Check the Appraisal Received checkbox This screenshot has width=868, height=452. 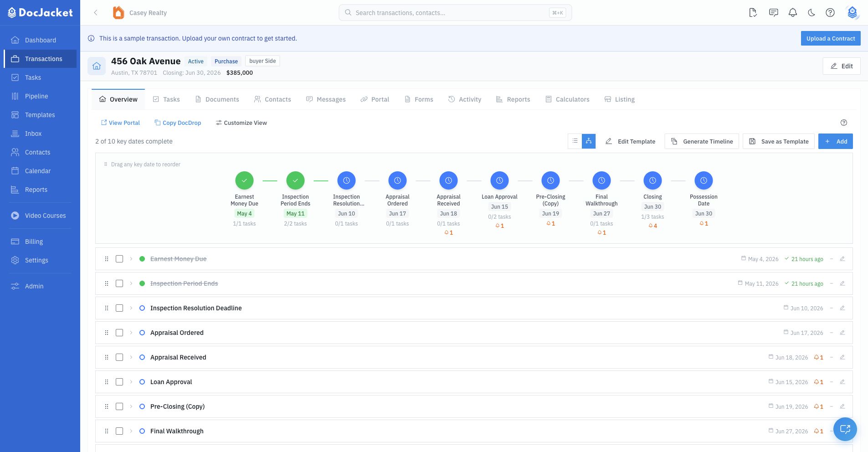tap(119, 357)
